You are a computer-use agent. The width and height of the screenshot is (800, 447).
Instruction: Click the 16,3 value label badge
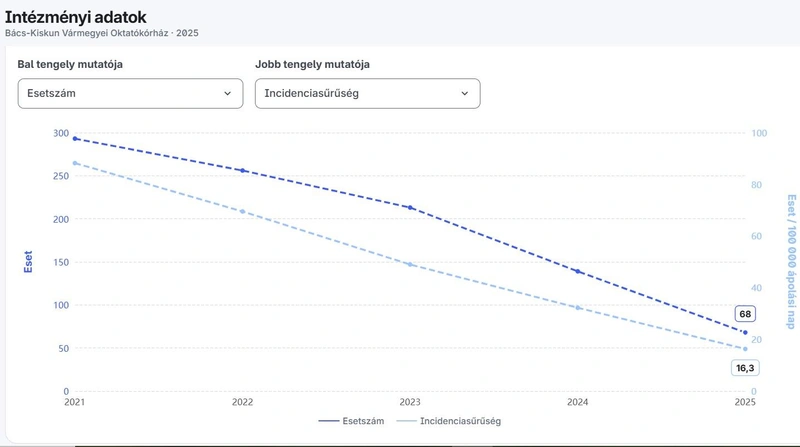tap(745, 368)
